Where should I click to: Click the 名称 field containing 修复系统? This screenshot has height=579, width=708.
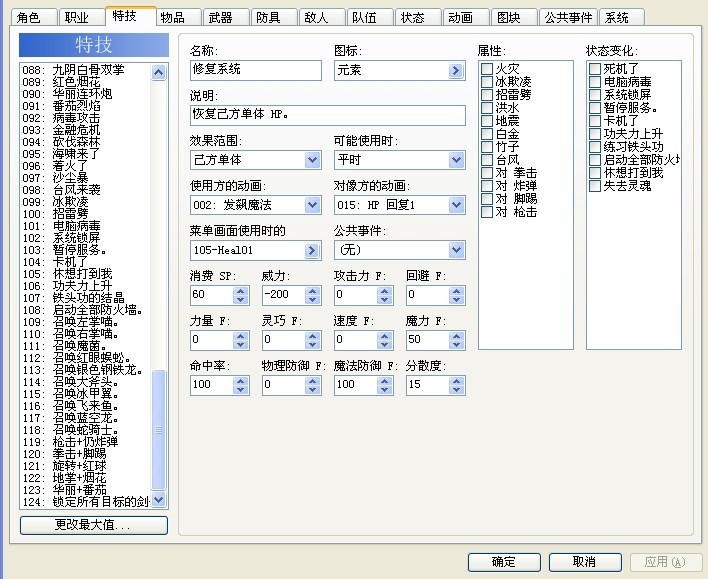(256, 70)
